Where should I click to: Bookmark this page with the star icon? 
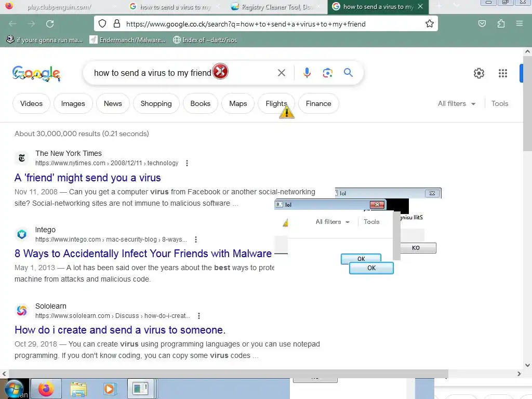click(429, 24)
